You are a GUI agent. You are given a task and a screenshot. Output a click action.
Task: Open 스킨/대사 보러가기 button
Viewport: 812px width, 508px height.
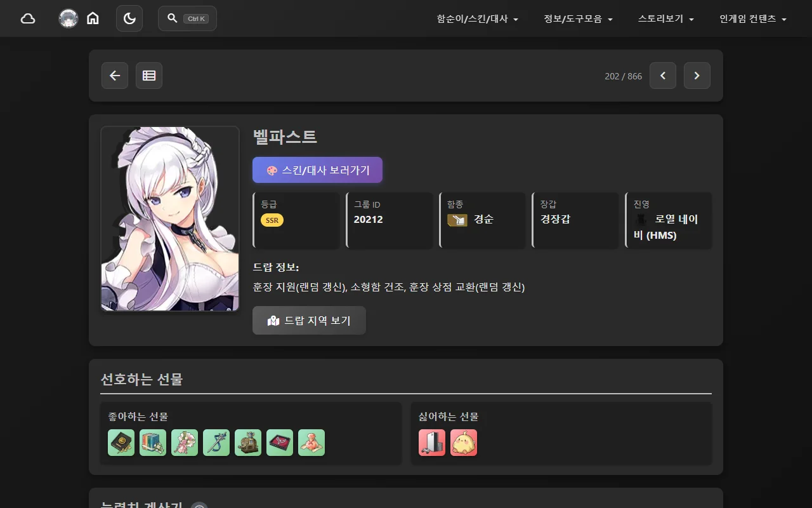[317, 170]
